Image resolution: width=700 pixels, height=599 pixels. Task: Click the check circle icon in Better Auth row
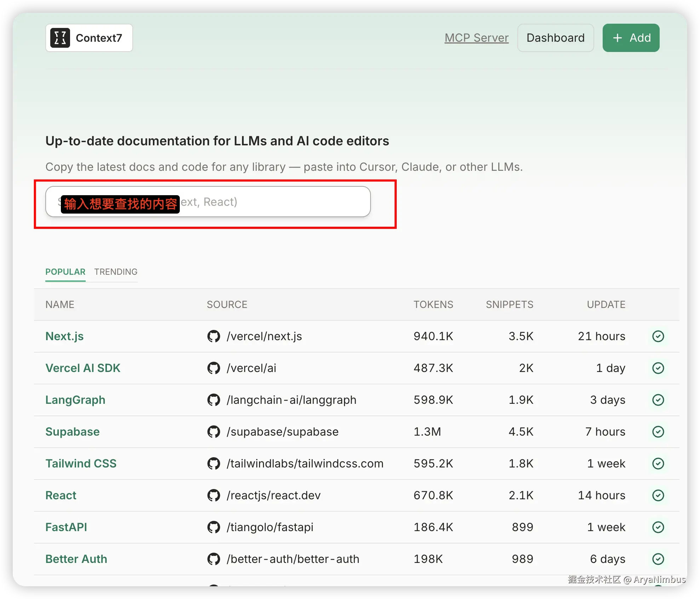(658, 559)
